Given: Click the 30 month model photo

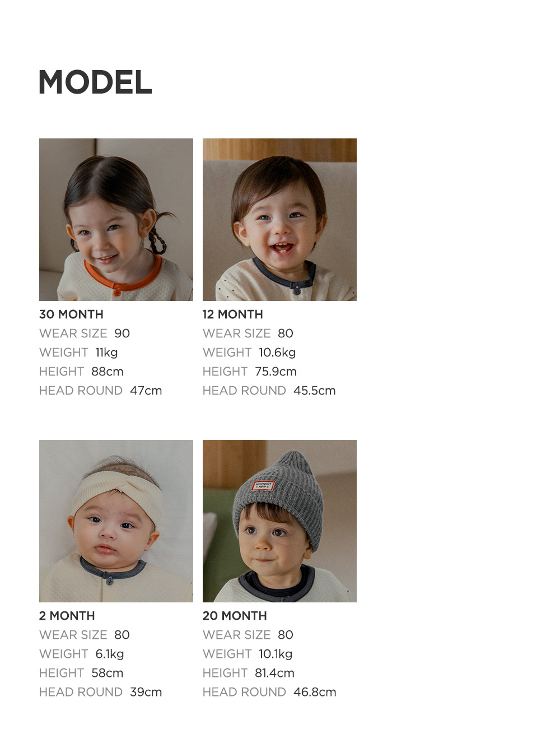Looking at the screenshot, I should [116, 220].
